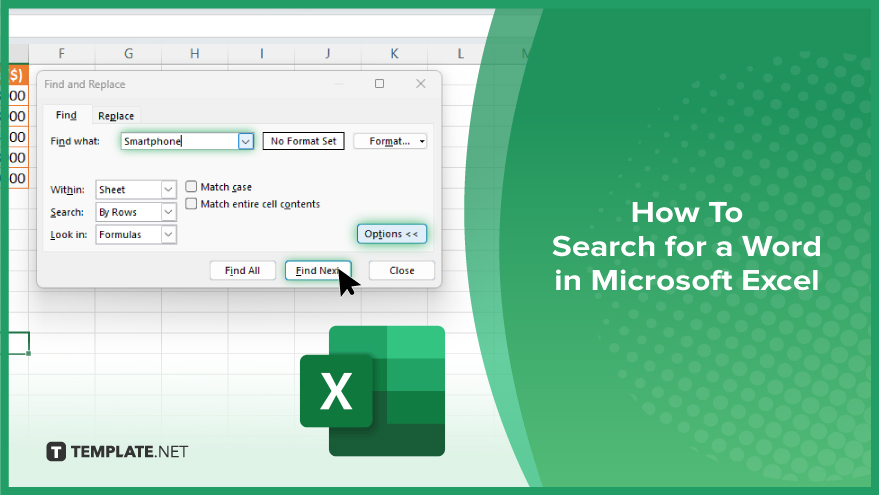Click the Find Next button
Screen dimensions: 879x495
point(318,270)
